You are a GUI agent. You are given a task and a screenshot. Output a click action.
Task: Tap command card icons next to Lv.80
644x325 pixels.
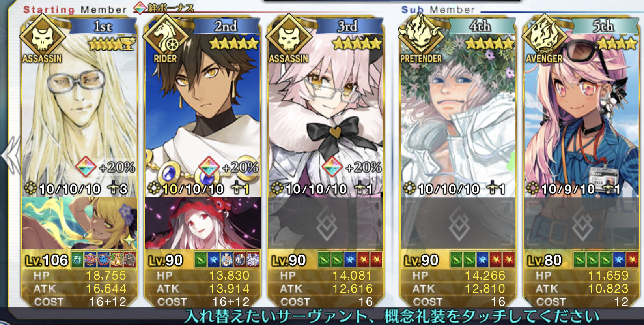605,259
